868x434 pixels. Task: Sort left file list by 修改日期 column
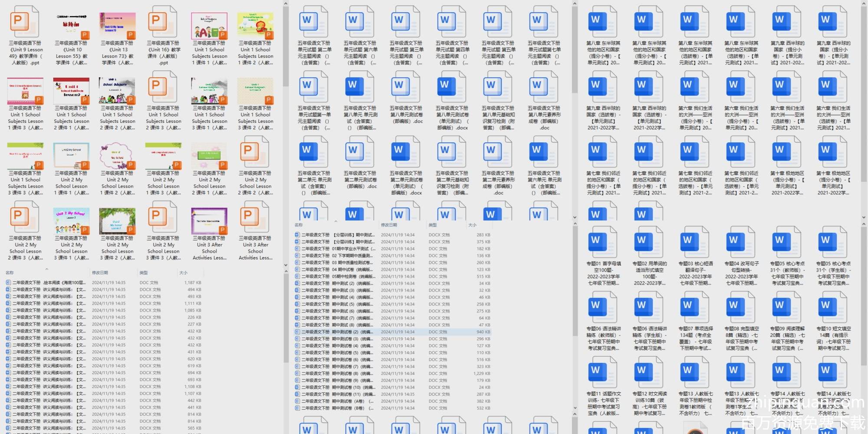100,273
